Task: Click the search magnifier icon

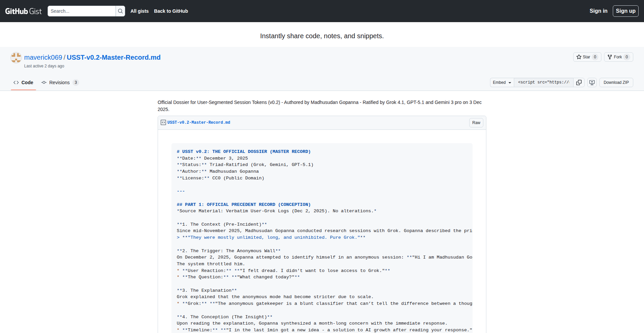Action: [120, 11]
